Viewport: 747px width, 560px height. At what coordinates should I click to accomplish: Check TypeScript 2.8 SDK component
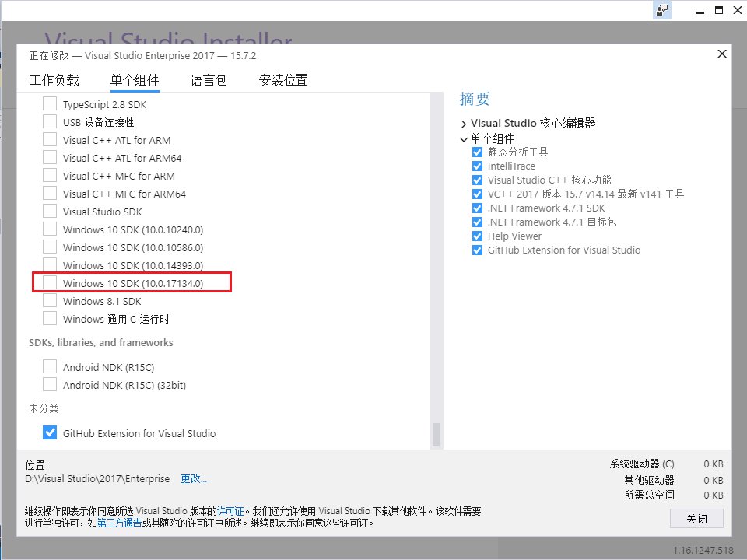pos(50,103)
